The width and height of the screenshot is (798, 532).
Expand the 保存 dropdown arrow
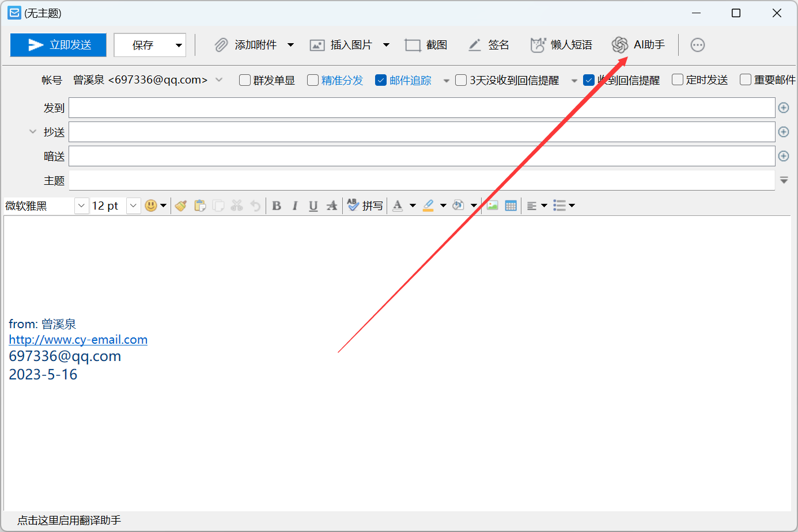(x=179, y=45)
